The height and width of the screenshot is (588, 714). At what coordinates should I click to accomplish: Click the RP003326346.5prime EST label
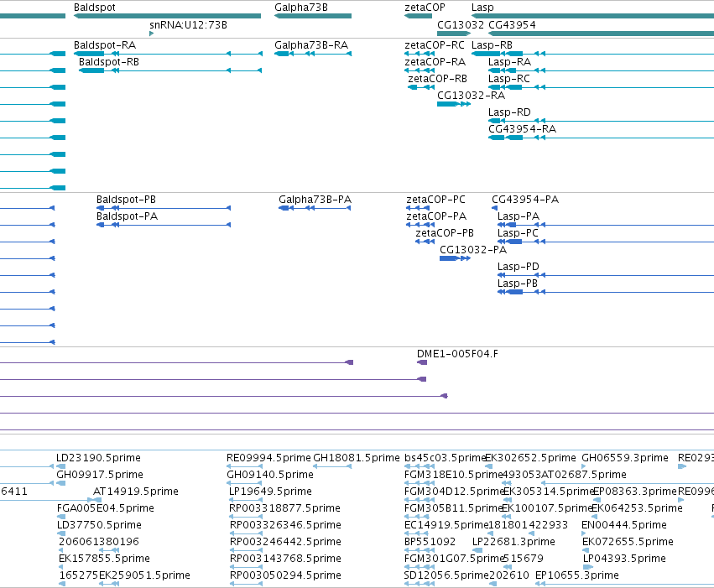pos(285,525)
